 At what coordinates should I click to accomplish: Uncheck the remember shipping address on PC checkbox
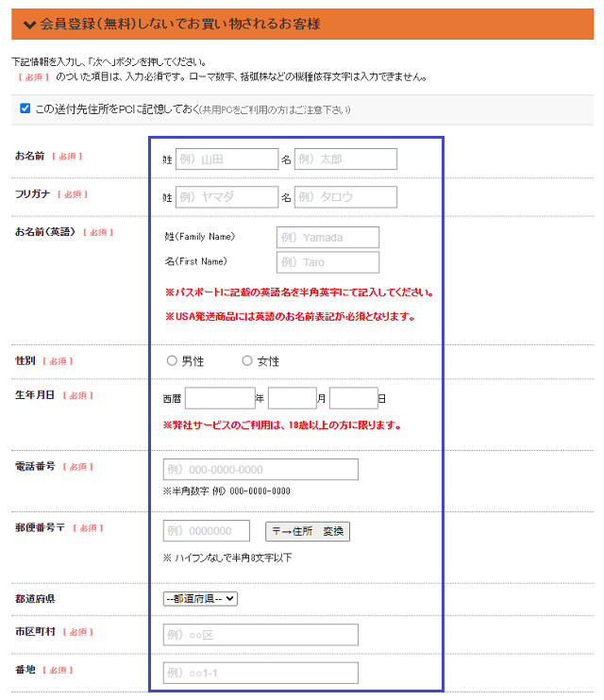pyautogui.click(x=25, y=108)
